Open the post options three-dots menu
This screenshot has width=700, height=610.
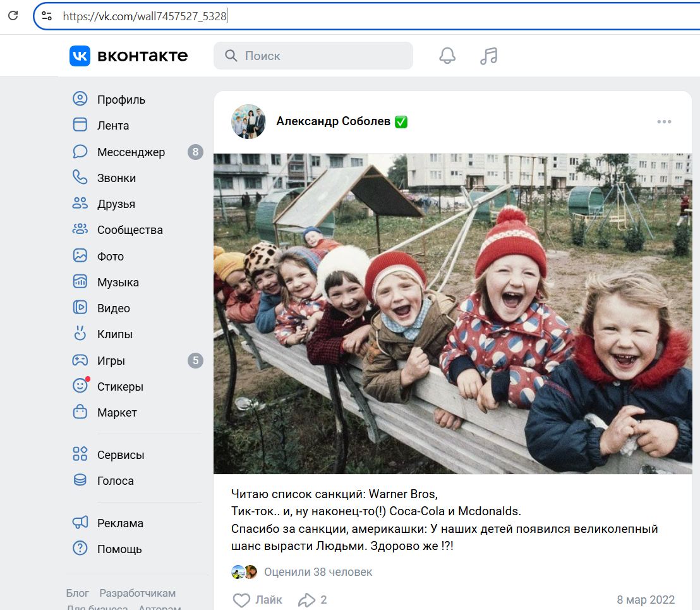click(664, 122)
